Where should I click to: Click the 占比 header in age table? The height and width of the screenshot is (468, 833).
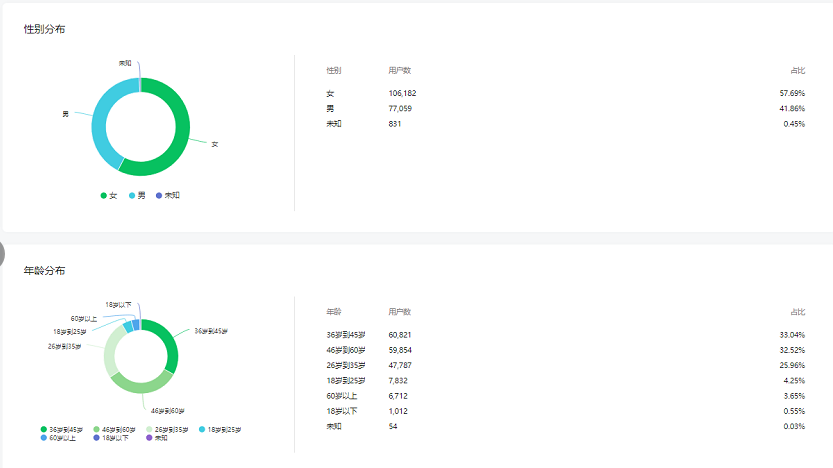(x=797, y=312)
